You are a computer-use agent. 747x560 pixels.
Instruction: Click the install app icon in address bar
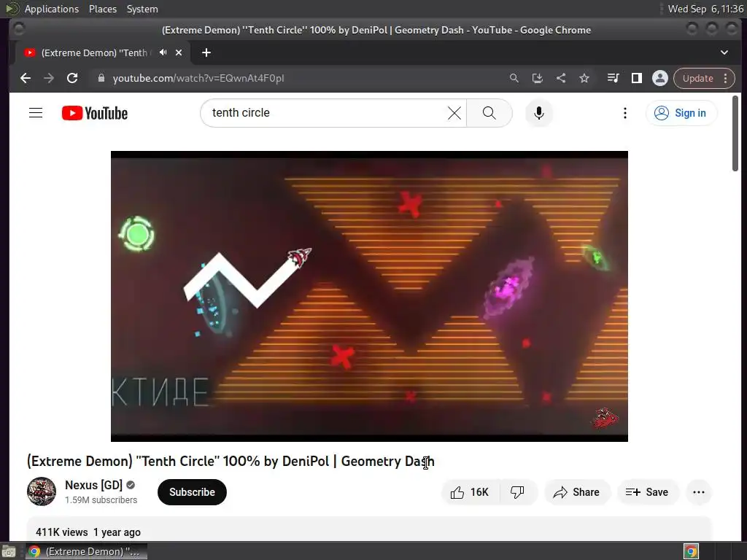click(x=538, y=78)
